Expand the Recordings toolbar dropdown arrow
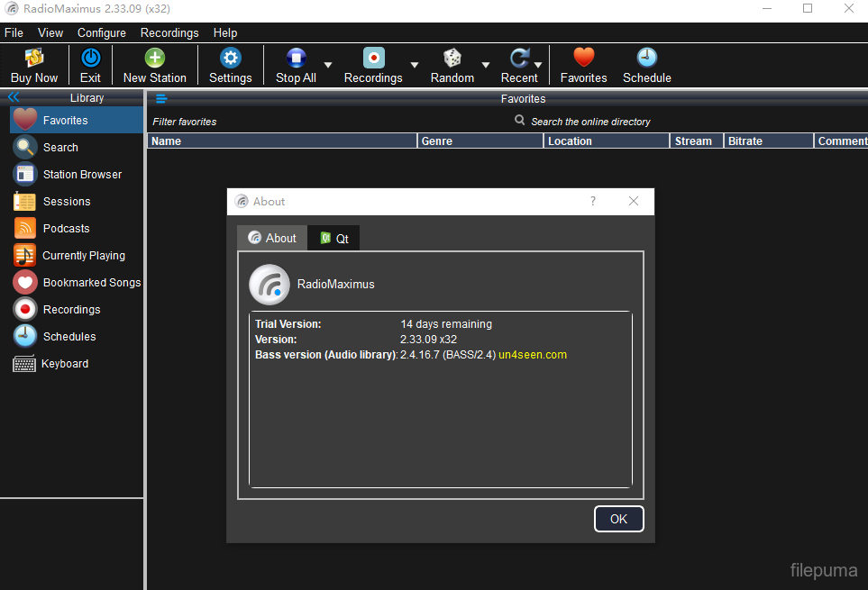Viewport: 868px width, 590px height. pos(415,65)
